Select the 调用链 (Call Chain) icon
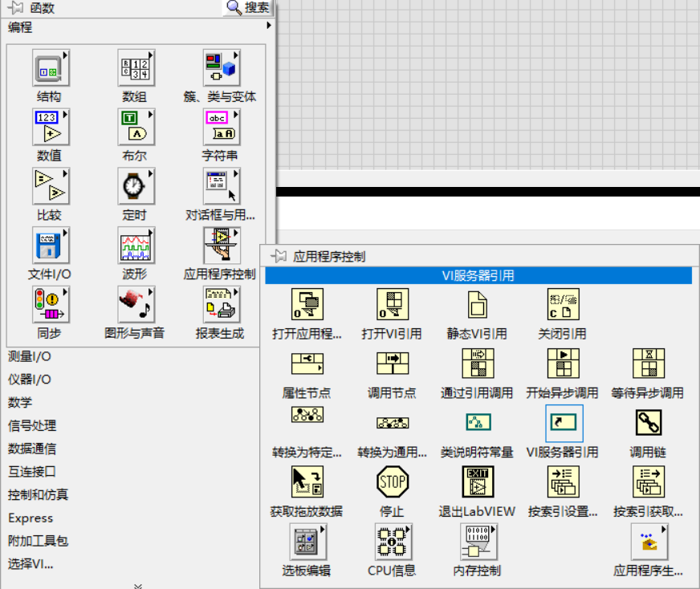This screenshot has width=700, height=589. pyautogui.click(x=649, y=423)
